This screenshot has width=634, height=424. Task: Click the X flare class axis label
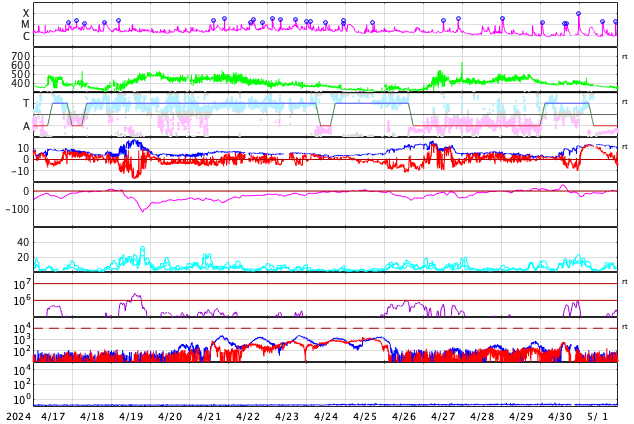coord(26,13)
